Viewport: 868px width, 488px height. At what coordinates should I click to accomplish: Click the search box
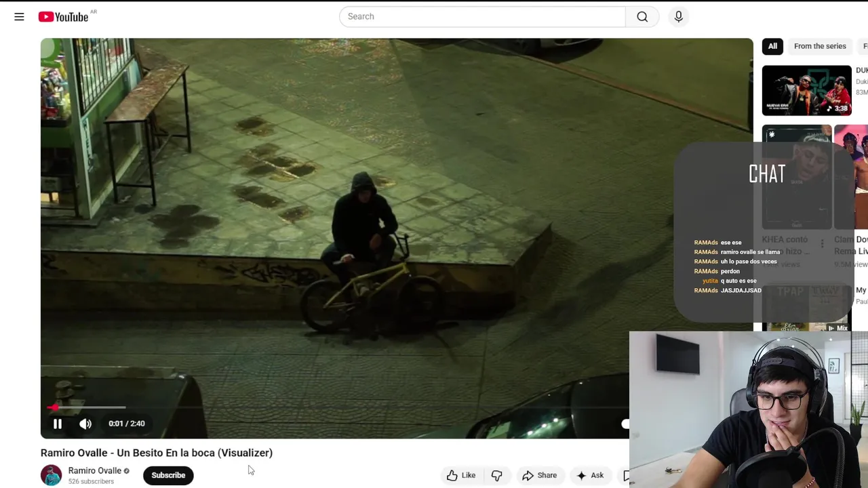coord(482,16)
